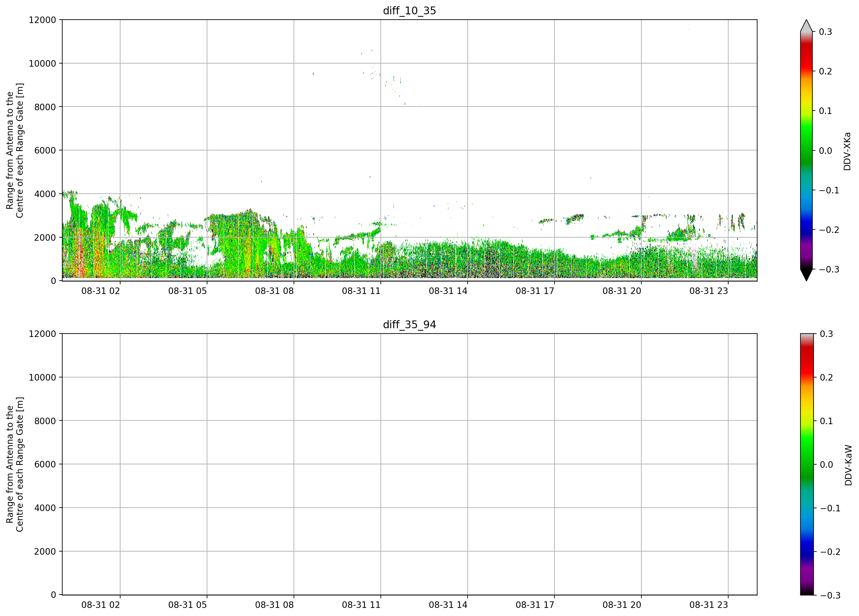
Task: Click the 08-31 20 tick label on bottom plot
Action: click(622, 605)
